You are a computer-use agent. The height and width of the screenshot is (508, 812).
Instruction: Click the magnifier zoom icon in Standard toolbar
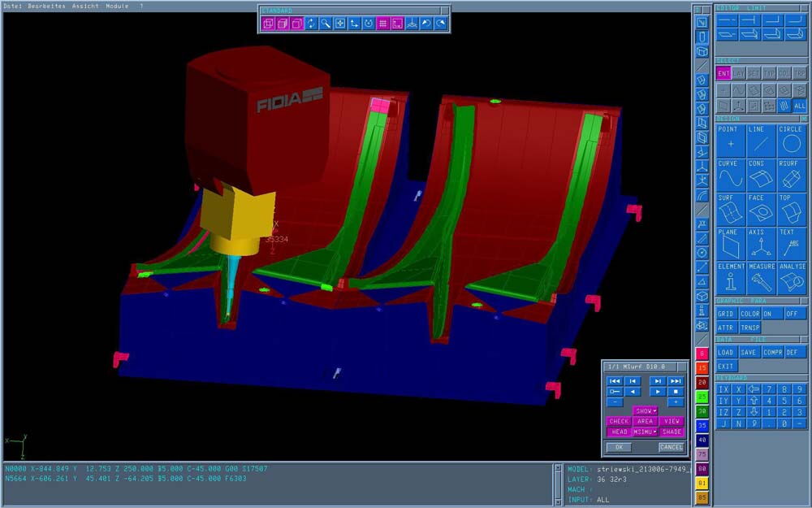pos(325,24)
